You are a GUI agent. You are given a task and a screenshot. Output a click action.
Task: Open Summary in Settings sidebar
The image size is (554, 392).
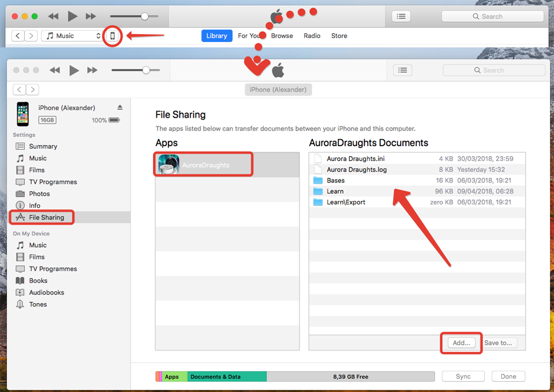[43, 146]
